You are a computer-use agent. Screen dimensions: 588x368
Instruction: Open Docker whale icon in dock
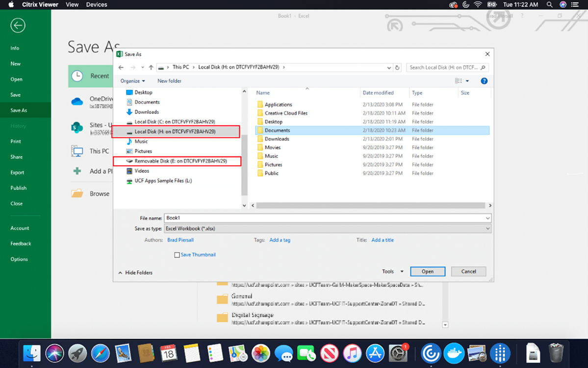point(454,353)
